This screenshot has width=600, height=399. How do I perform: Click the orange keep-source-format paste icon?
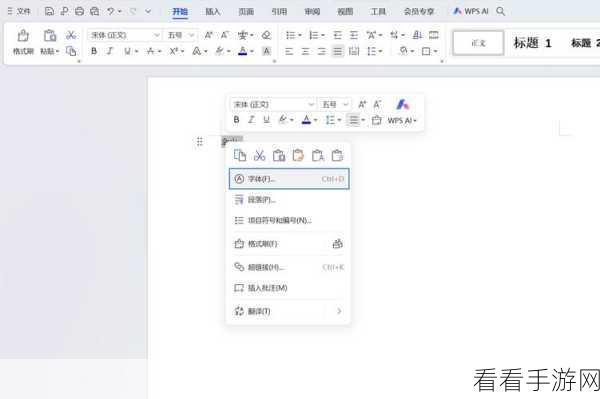[298, 155]
